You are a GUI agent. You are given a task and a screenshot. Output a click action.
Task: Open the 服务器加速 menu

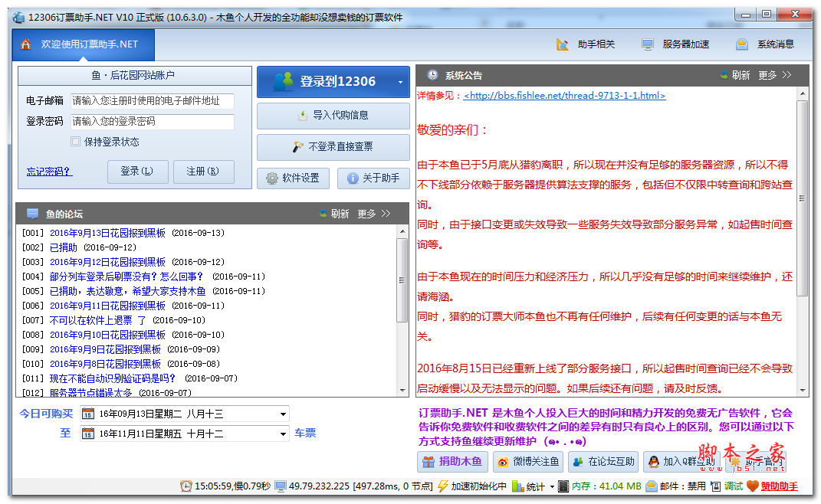(675, 44)
